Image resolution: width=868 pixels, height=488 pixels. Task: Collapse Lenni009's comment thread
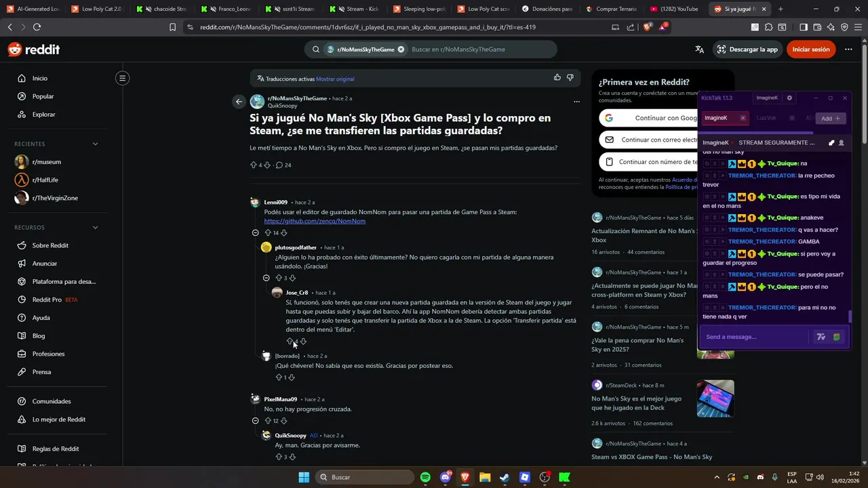coord(255,232)
